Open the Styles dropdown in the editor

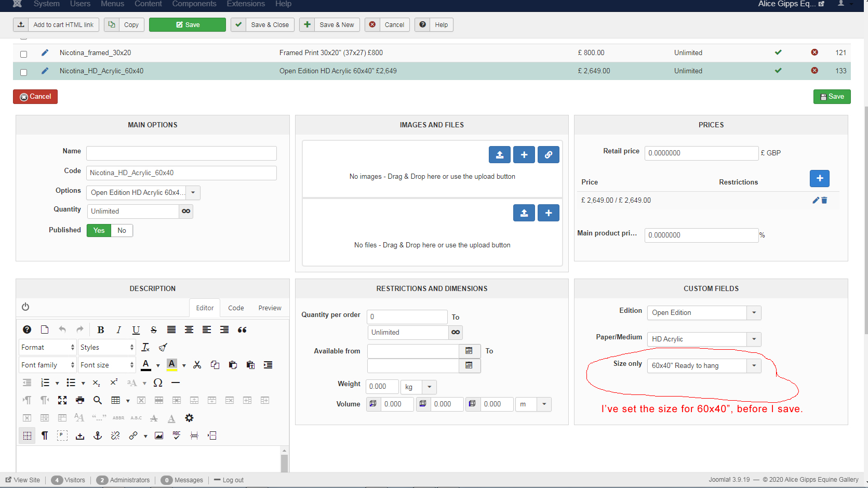(107, 348)
